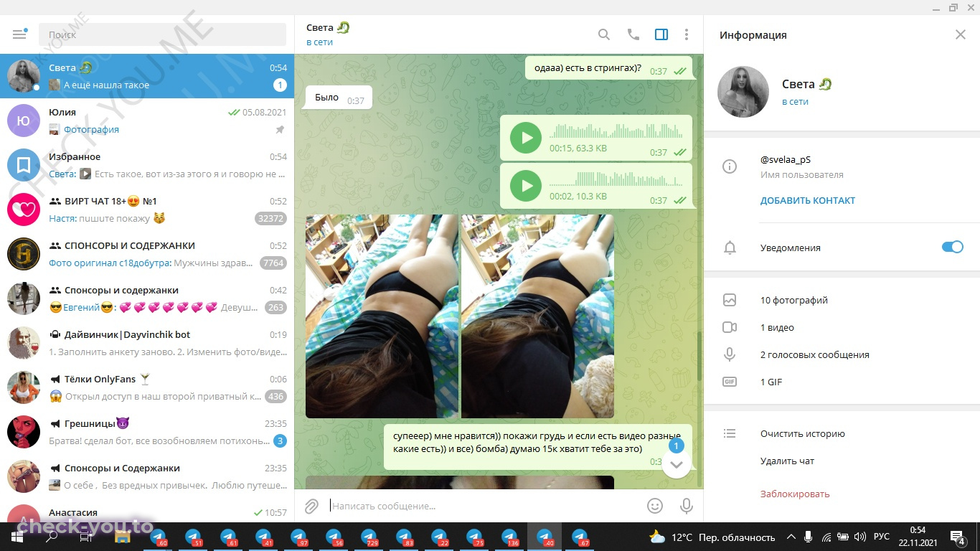Seek within the 00:15 voice waveform

coord(616,131)
